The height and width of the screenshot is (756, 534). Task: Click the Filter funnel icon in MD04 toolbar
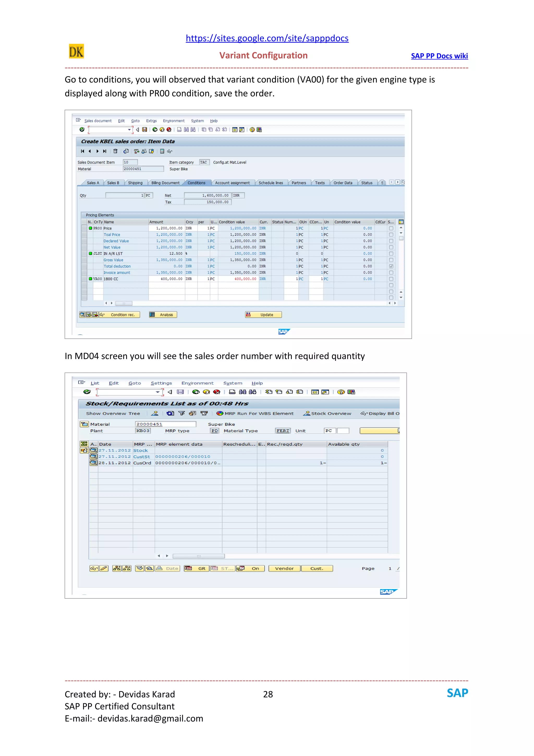[182, 413]
